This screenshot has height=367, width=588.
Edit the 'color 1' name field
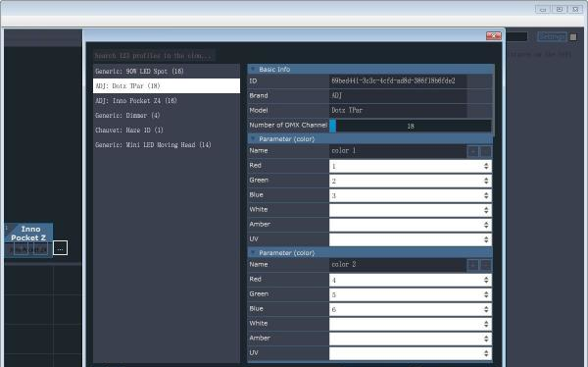tap(398, 151)
